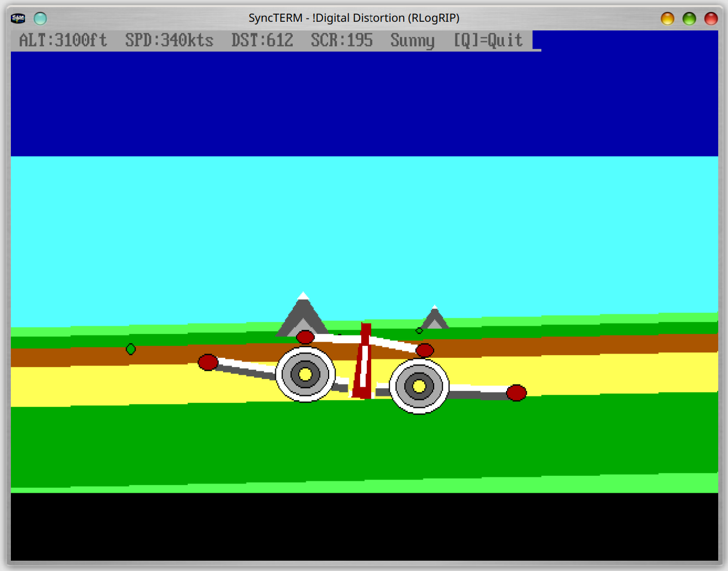Screen dimensions: 728x571
Task: Click the aircraft's right engine intake
Action: click(419, 386)
